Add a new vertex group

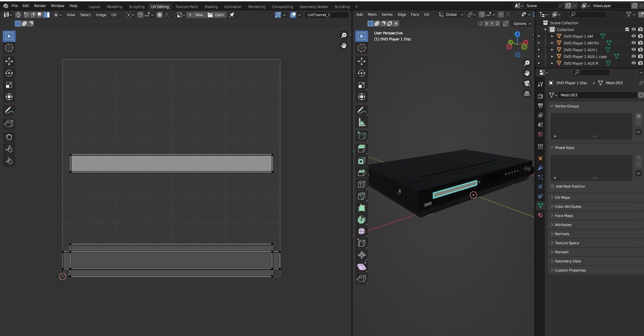[639, 116]
